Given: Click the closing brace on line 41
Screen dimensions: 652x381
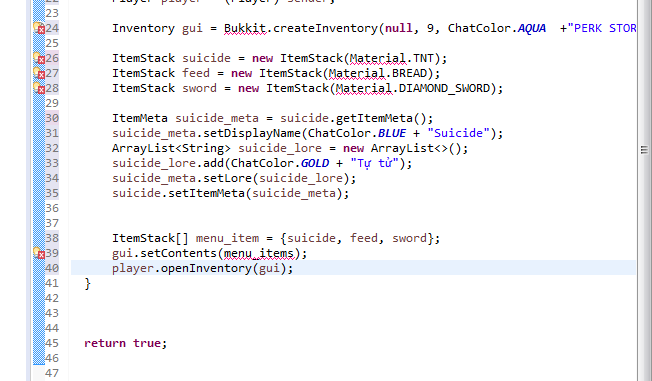Looking at the screenshot, I should tap(87, 284).
